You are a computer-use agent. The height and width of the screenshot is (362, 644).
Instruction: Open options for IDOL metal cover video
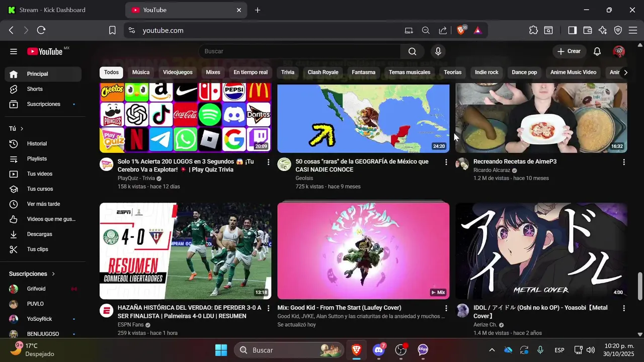624,308
